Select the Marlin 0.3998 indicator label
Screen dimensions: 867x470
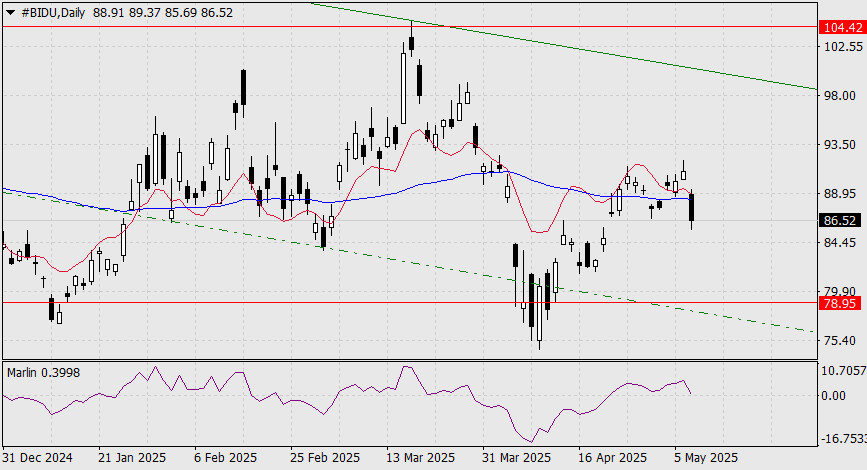44,373
